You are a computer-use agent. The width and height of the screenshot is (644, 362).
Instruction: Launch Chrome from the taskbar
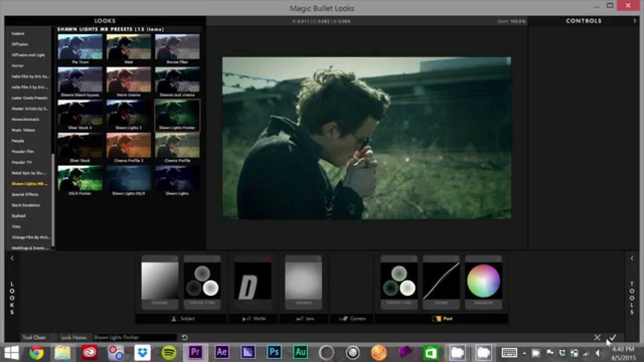tap(36, 353)
